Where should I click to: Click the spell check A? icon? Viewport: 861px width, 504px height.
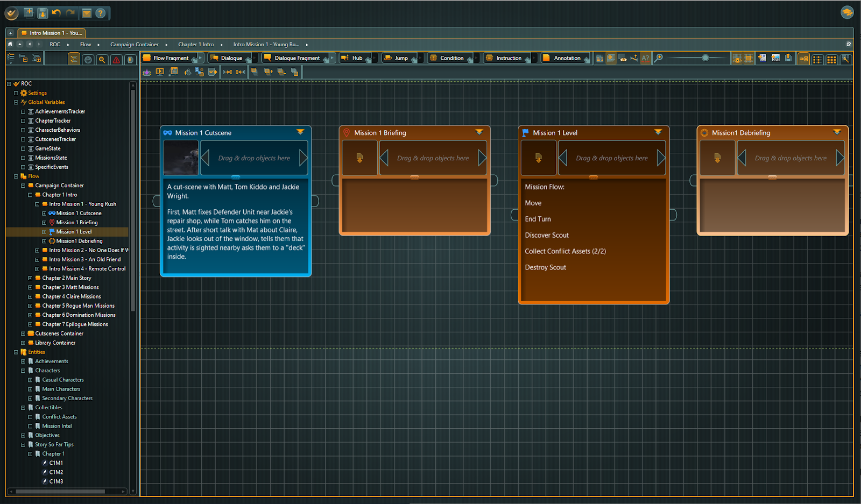(x=645, y=58)
